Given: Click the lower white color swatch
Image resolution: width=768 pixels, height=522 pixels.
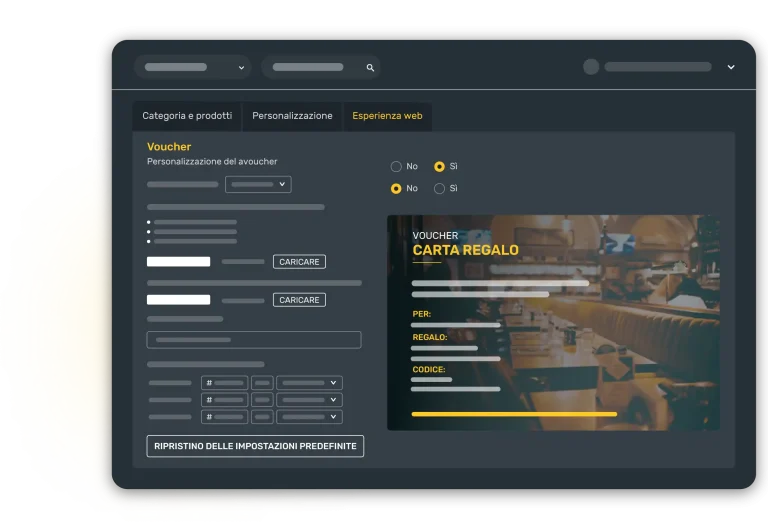Looking at the screenshot, I should pos(178,300).
